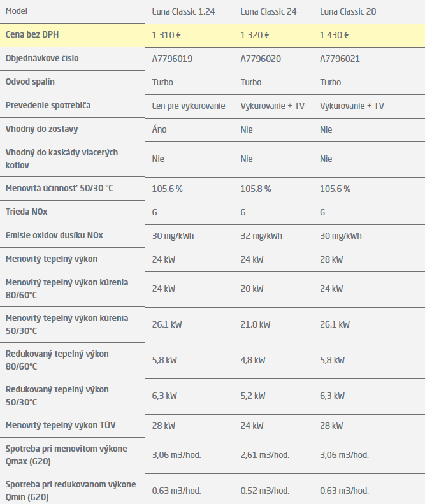Click the 0,52 m3/hod. consumption value

(264, 491)
